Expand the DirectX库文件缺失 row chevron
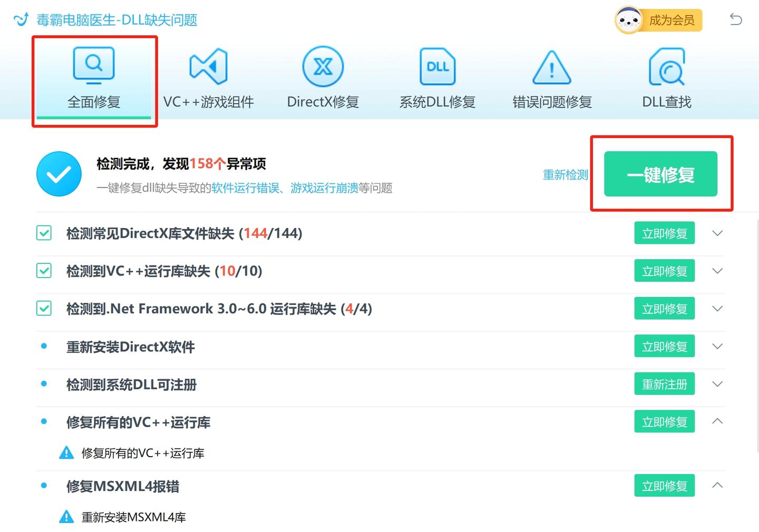This screenshot has width=759, height=532. coord(717,233)
